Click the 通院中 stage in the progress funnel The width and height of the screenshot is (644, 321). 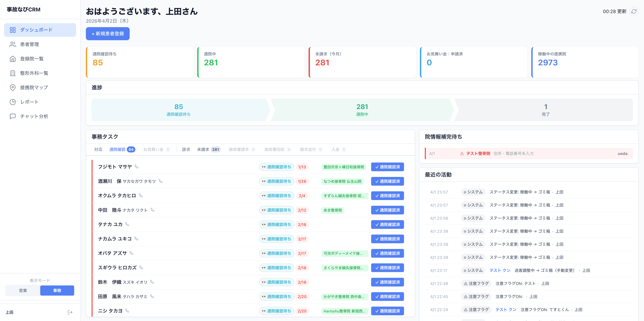[362, 110]
